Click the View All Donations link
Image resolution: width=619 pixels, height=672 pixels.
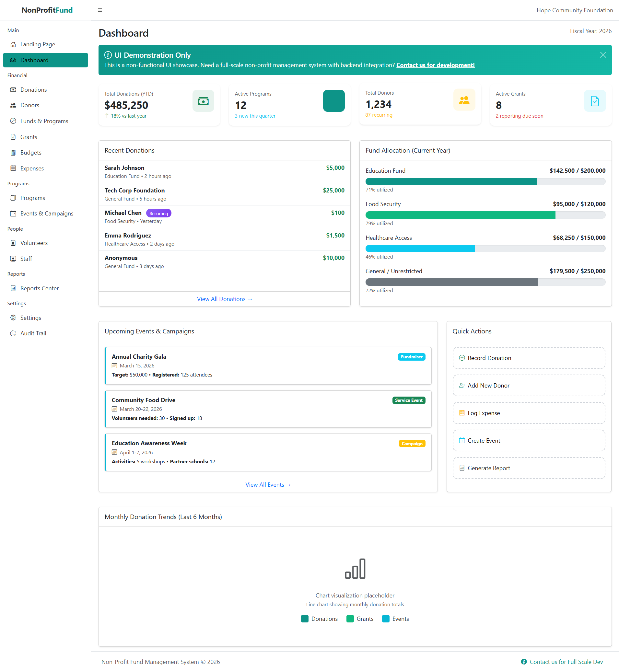point(224,299)
